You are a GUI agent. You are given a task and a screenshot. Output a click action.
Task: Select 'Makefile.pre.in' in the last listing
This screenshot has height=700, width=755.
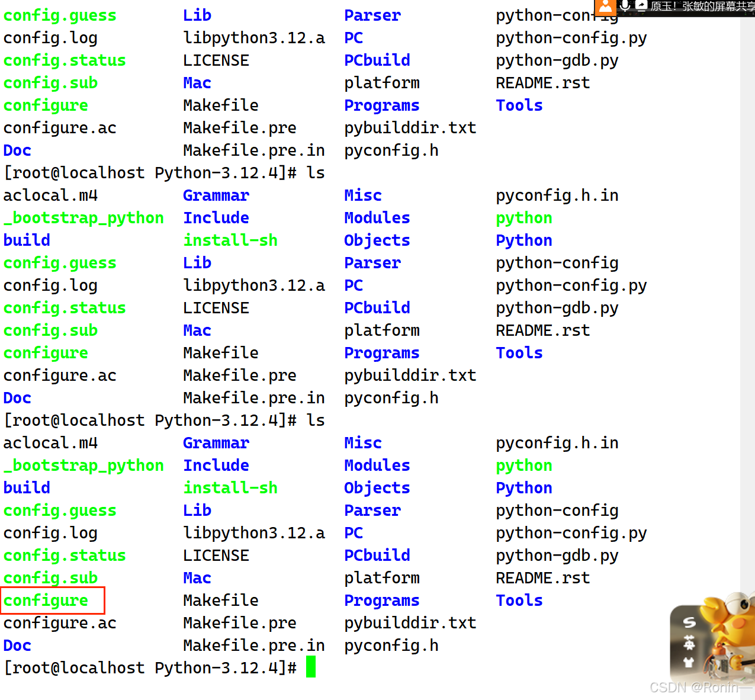[254, 646]
